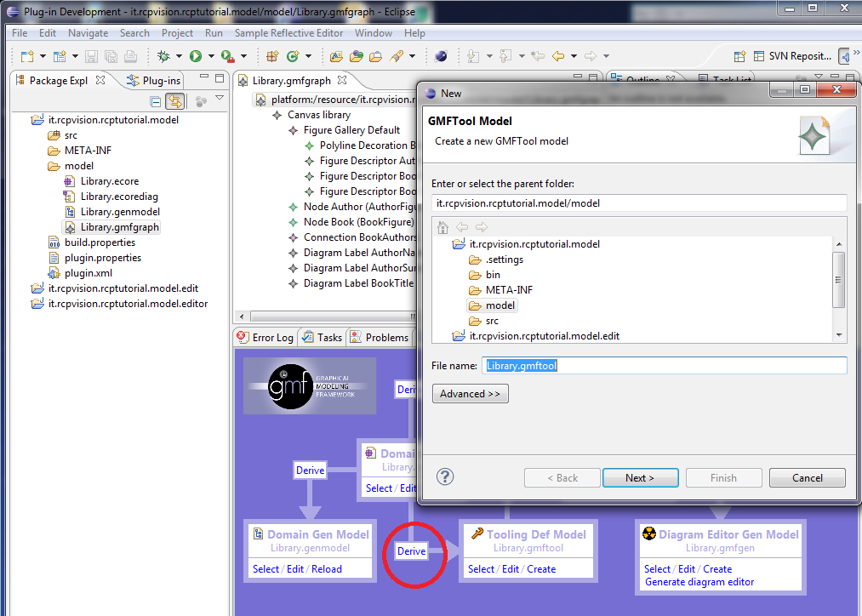
Task: Click the editor horizontal scrollbar left arrow
Action: point(242,317)
